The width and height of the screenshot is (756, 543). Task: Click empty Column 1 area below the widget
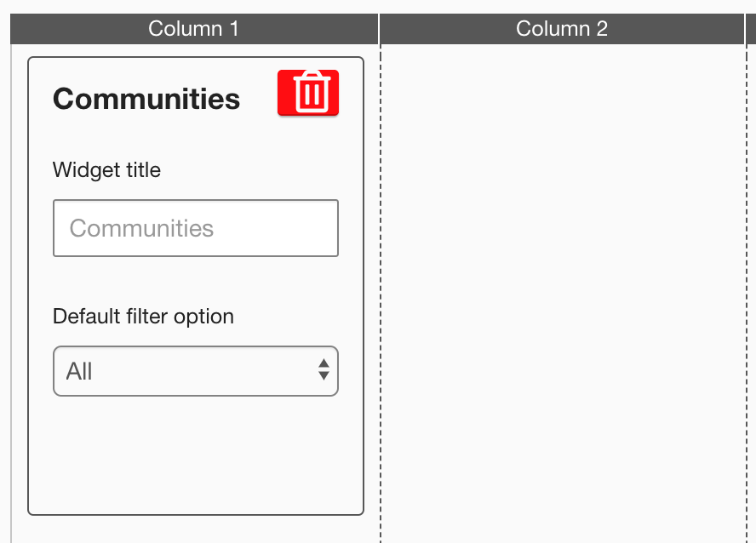(x=195, y=529)
